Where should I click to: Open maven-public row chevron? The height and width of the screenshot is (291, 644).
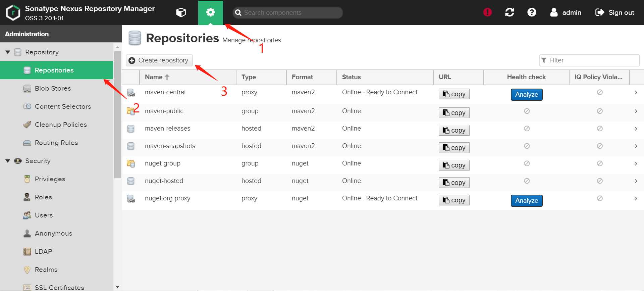click(636, 111)
